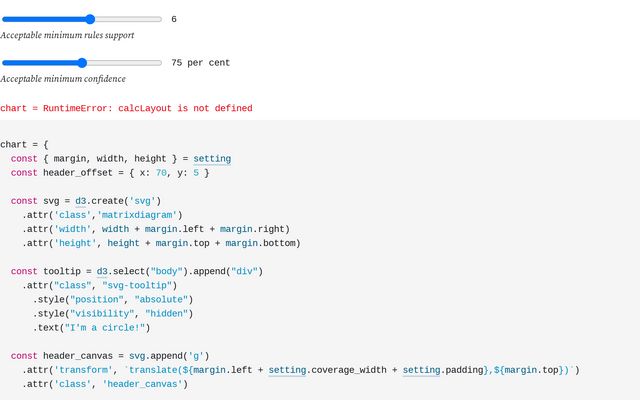This screenshot has width=640, height=400.
Task: Click the "Acceptable minimum rules support" caption
Action: pyautogui.click(x=67, y=35)
